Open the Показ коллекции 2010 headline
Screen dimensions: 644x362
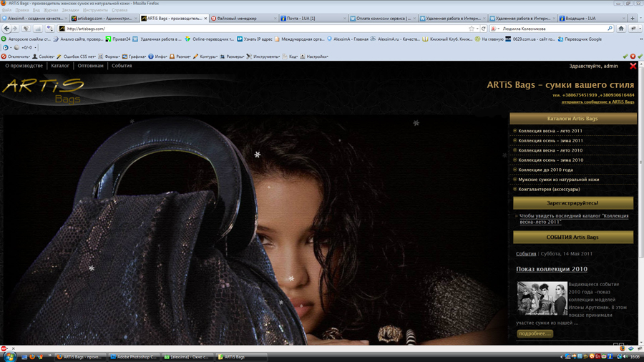(552, 269)
